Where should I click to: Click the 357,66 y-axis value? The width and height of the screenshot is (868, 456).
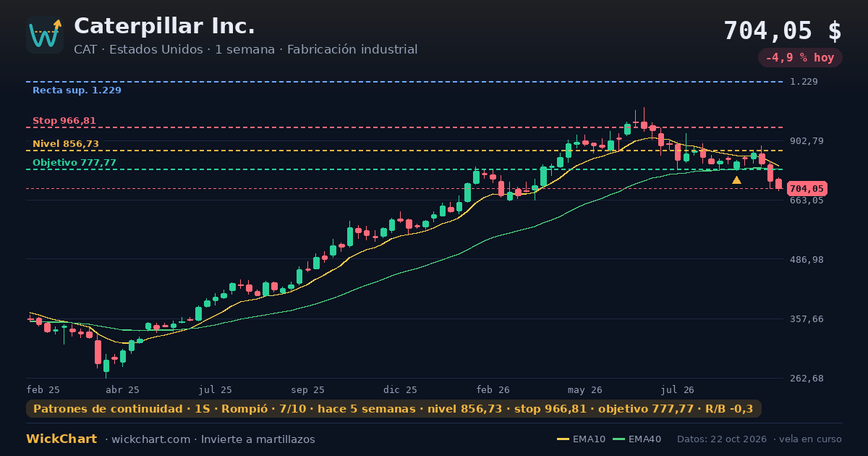[807, 319]
